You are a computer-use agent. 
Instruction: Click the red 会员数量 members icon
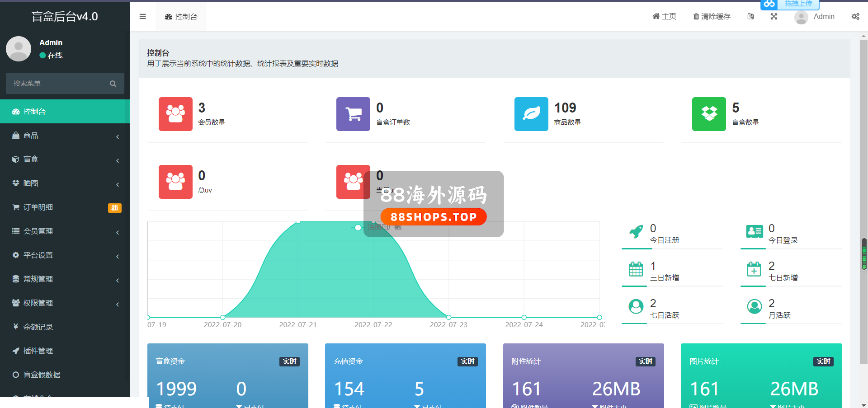[x=175, y=114]
